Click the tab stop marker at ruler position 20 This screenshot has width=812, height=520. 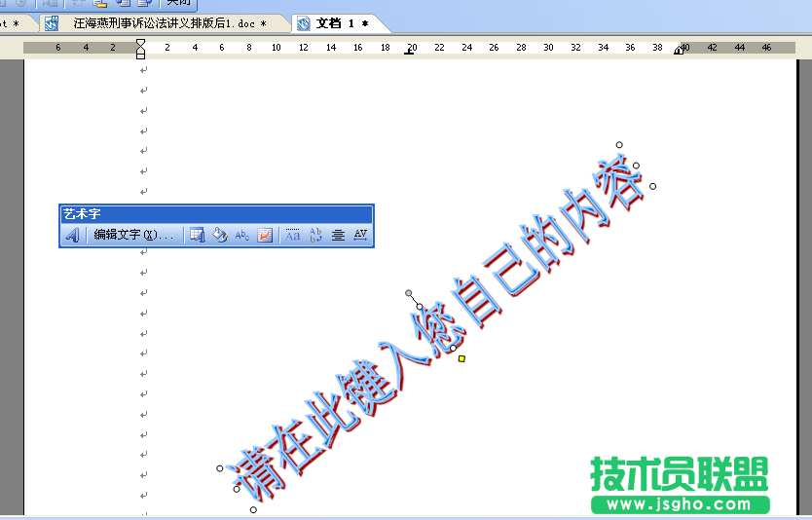tap(410, 52)
